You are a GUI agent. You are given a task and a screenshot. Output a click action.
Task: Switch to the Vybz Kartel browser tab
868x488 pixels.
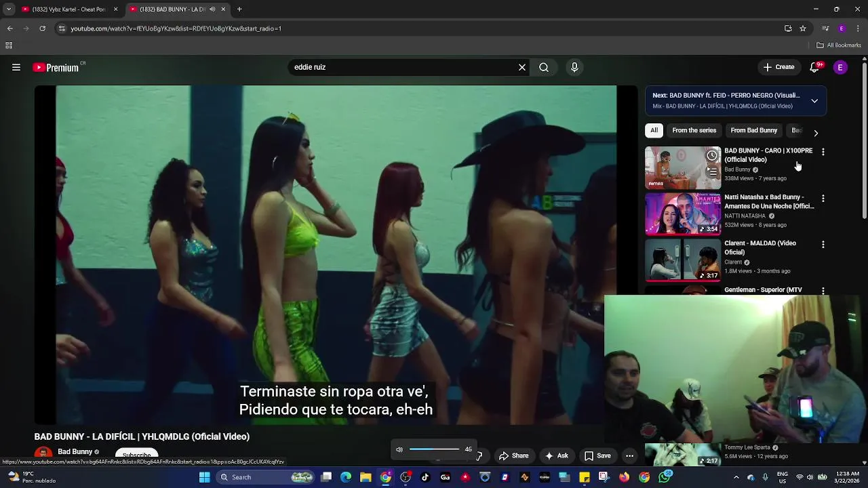pyautogui.click(x=69, y=9)
